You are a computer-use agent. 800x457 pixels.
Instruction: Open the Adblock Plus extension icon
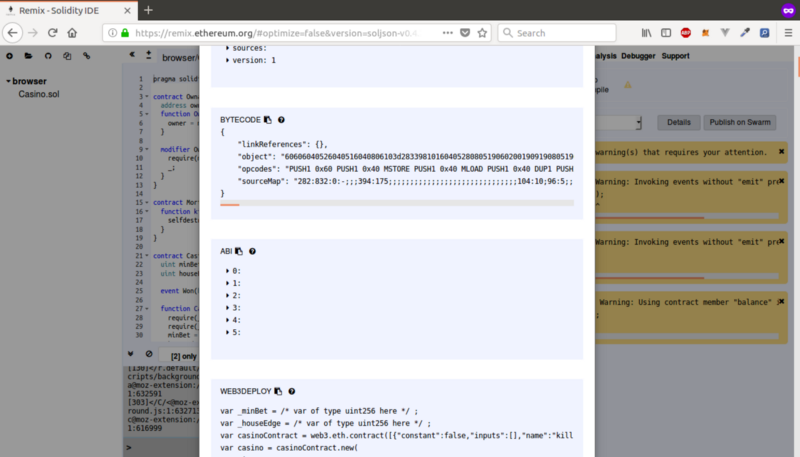[x=686, y=33]
